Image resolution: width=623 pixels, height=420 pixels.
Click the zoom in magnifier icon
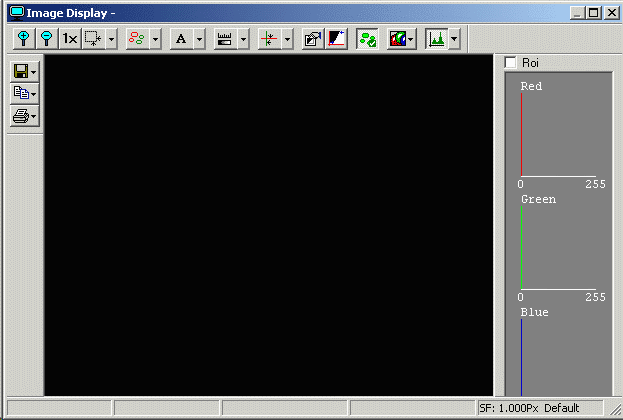[x=24, y=39]
